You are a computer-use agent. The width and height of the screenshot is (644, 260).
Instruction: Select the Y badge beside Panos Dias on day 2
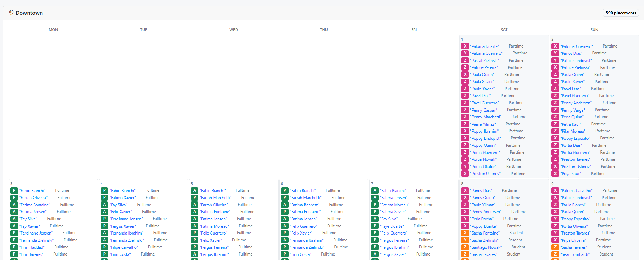[x=555, y=53]
